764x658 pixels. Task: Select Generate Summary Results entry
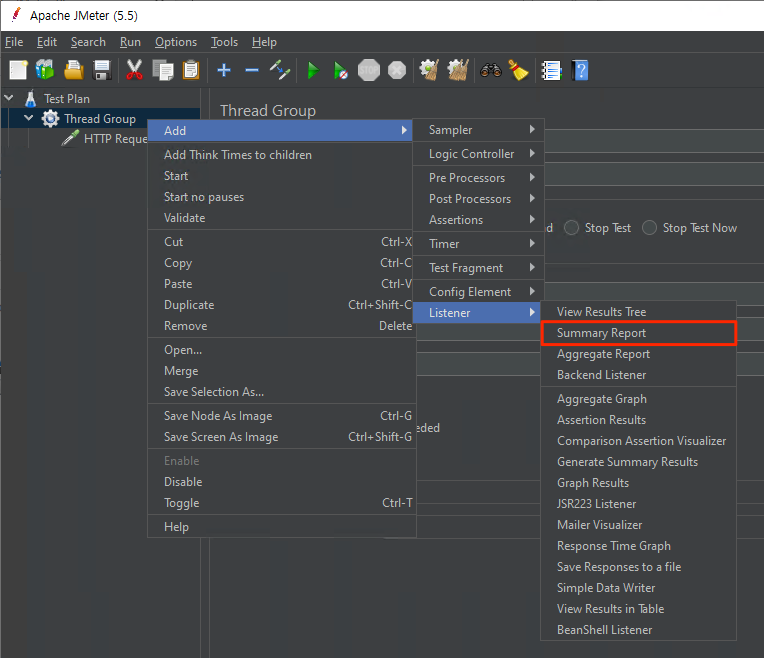point(638,462)
